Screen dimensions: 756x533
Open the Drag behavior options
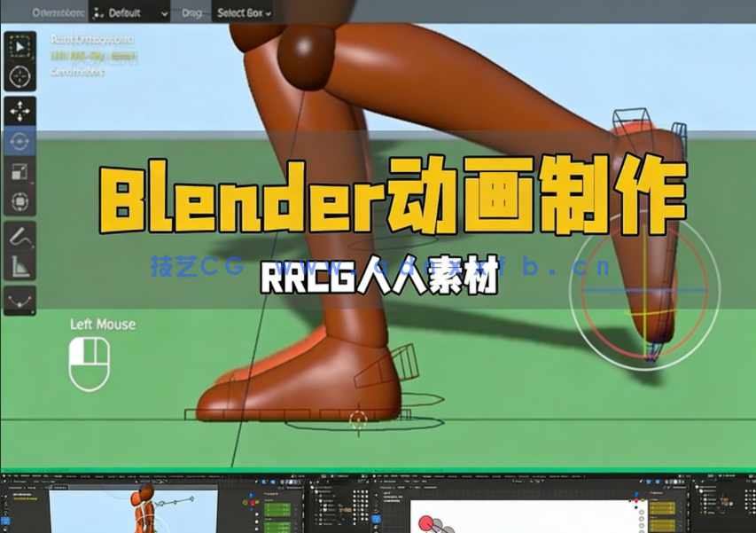(x=193, y=13)
